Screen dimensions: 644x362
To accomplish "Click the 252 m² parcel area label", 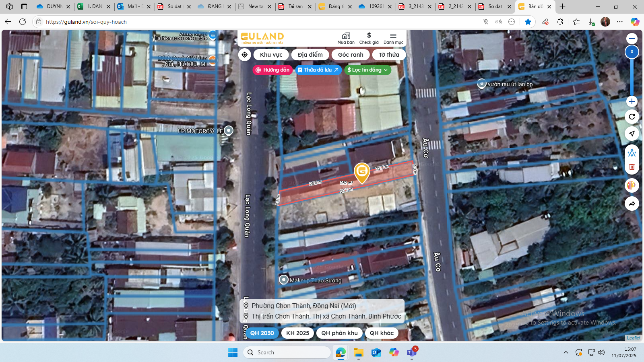I will pos(347,183).
